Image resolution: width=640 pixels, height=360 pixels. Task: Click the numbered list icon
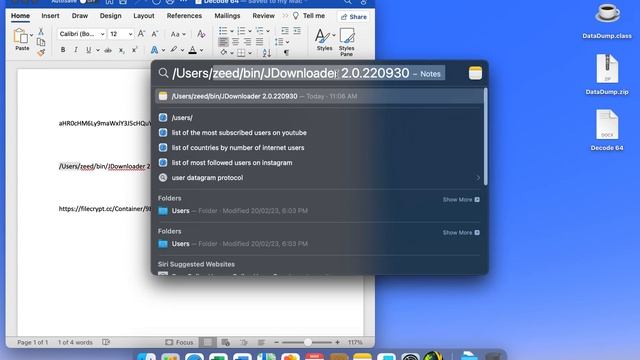[x=241, y=31]
